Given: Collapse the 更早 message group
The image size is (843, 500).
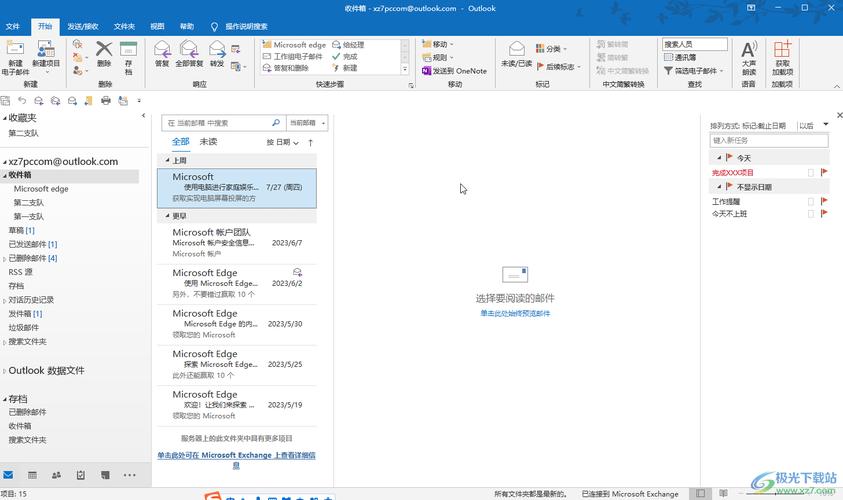Looking at the screenshot, I should [167, 216].
